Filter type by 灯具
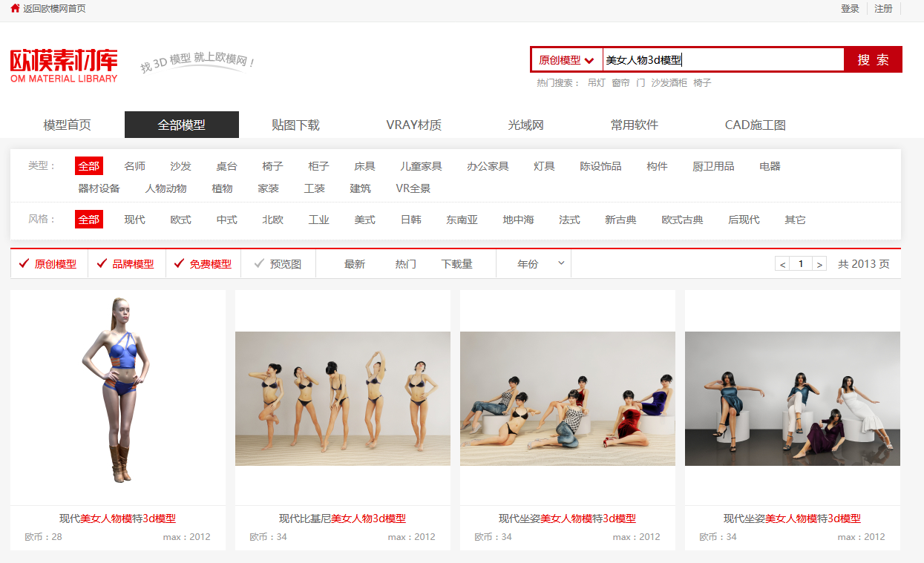Image resolution: width=924 pixels, height=563 pixels. (x=545, y=166)
